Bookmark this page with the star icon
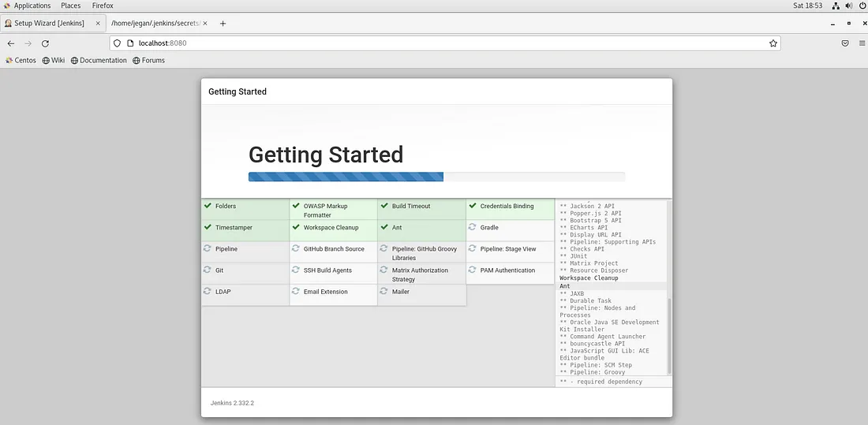 coord(773,43)
